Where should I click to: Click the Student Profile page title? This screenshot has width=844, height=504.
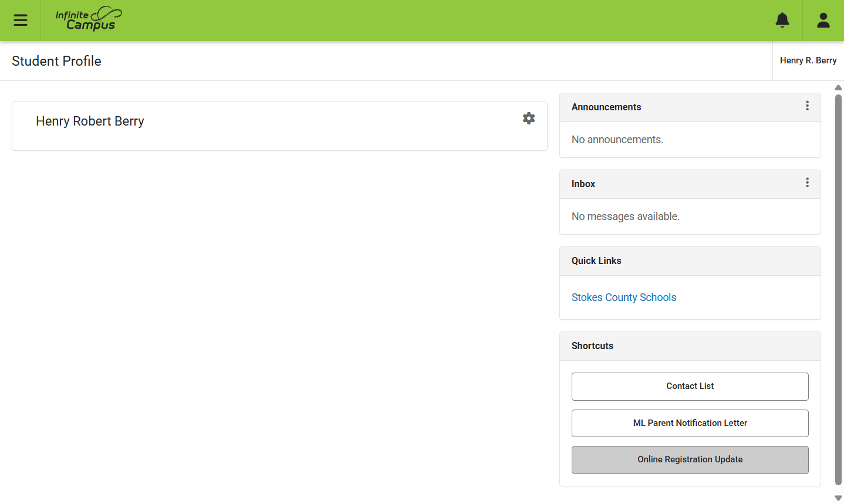click(56, 61)
